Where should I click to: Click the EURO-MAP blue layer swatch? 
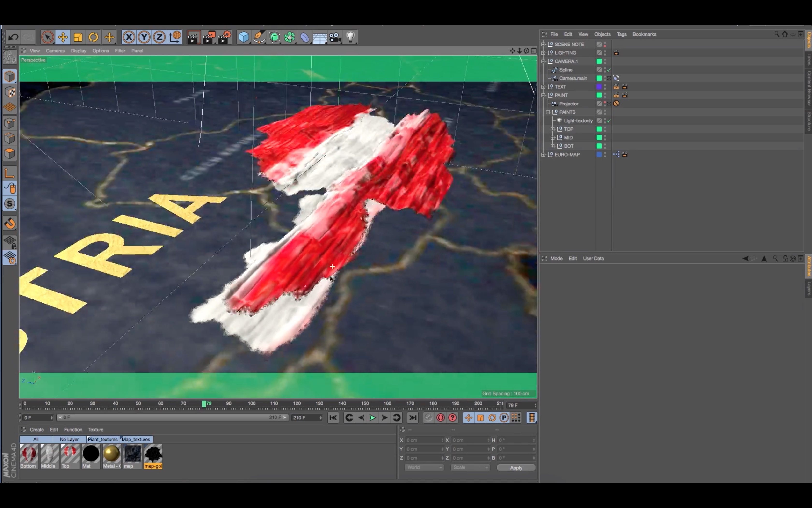click(x=599, y=155)
